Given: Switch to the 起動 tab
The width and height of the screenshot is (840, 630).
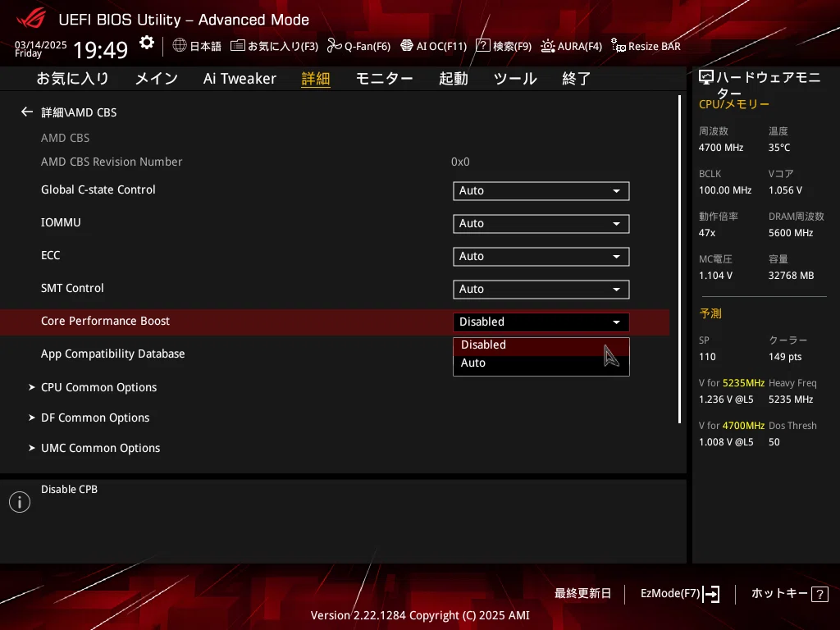Looking at the screenshot, I should pyautogui.click(x=453, y=79).
